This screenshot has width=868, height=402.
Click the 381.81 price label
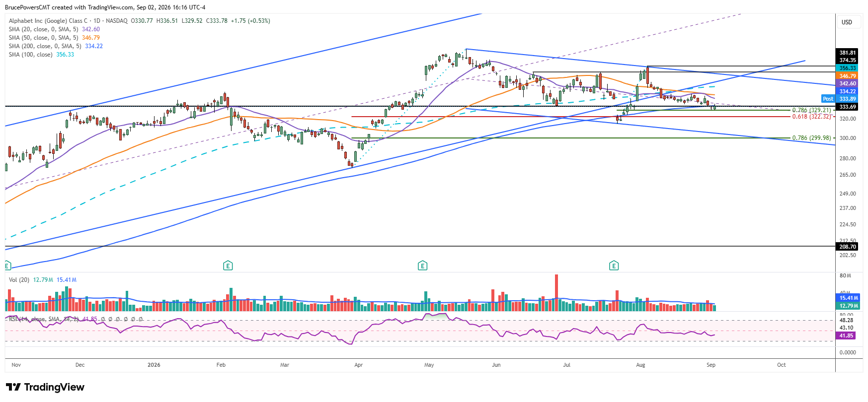click(848, 53)
